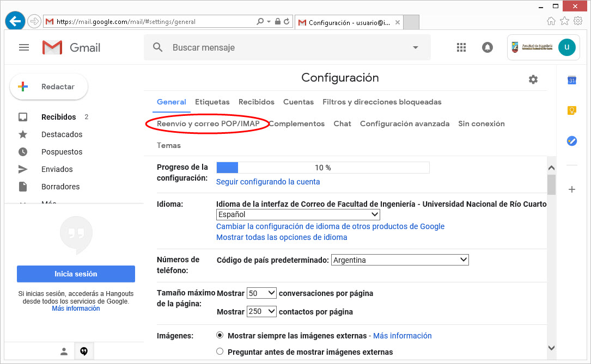The height and width of the screenshot is (364, 591).
Task: Expand the search options dropdown arrow
Action: (416, 47)
